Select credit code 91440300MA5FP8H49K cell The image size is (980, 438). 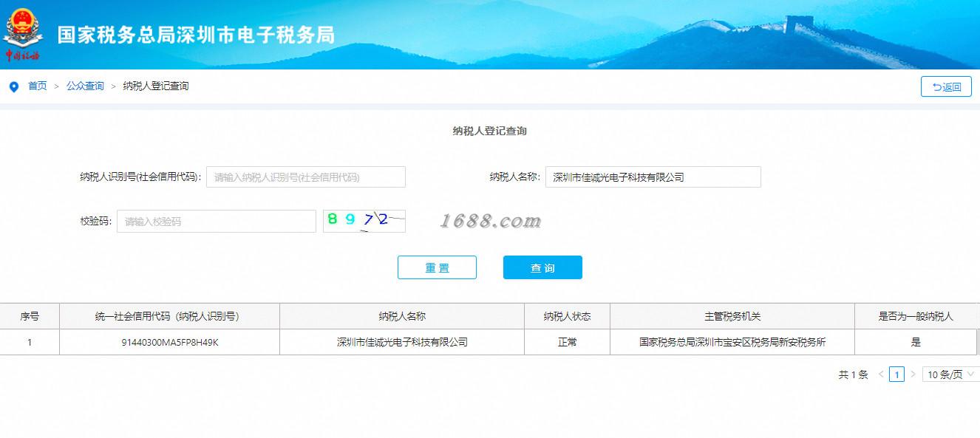[x=169, y=342]
